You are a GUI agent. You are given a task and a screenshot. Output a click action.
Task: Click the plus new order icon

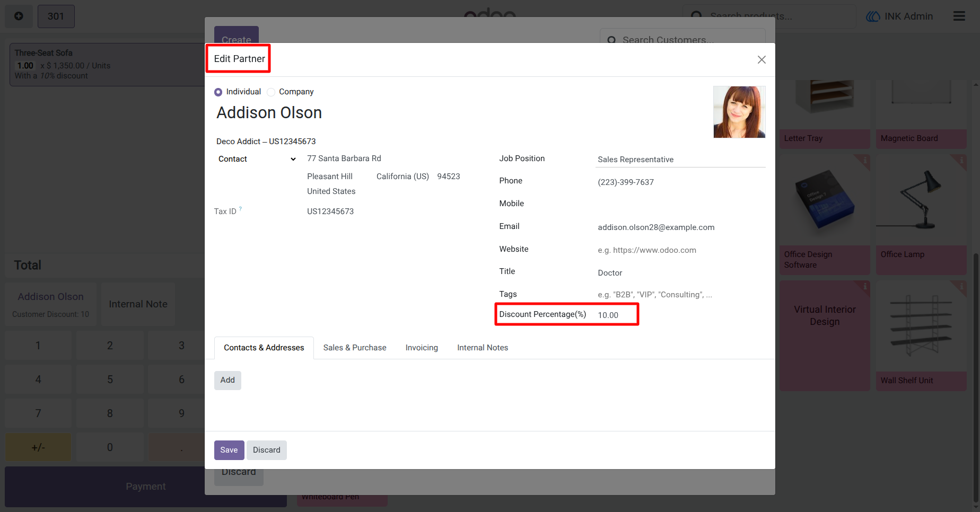coord(19,16)
